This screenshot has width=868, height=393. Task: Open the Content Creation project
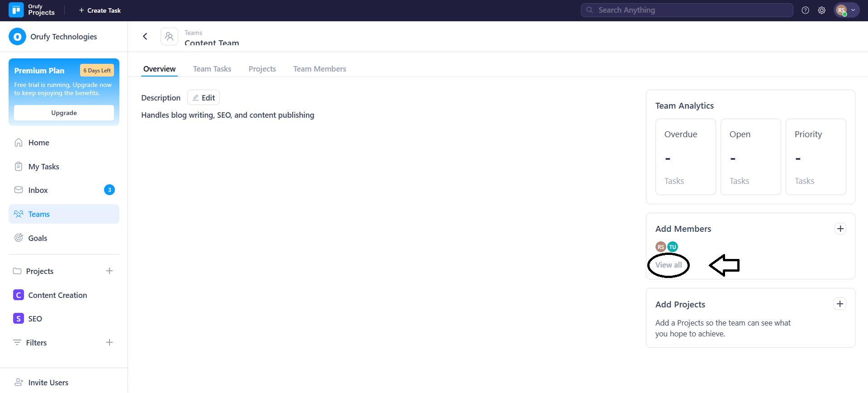coord(57,295)
